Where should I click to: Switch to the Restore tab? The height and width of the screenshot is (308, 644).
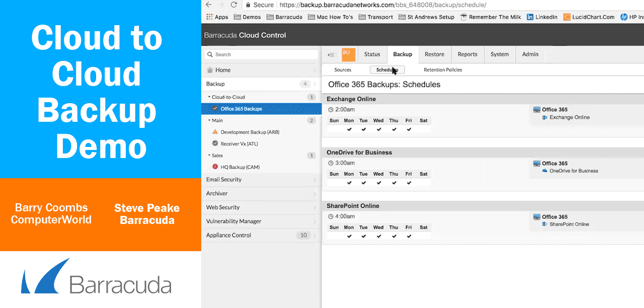(x=434, y=54)
